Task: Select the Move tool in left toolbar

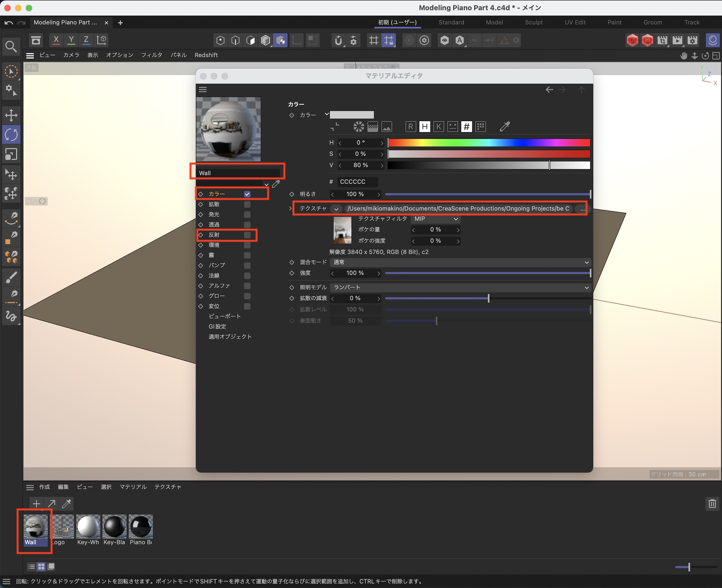Action: 11,116
